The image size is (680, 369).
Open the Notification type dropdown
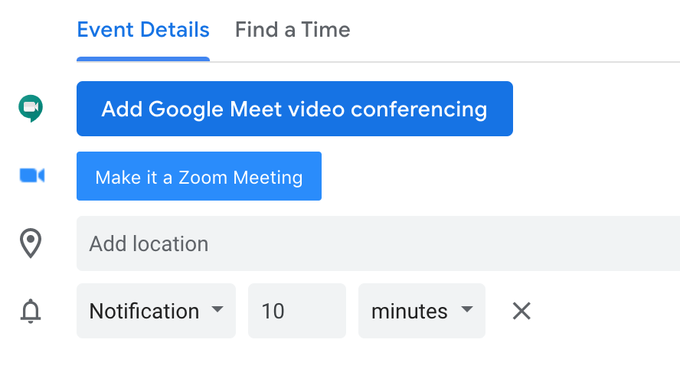[156, 311]
